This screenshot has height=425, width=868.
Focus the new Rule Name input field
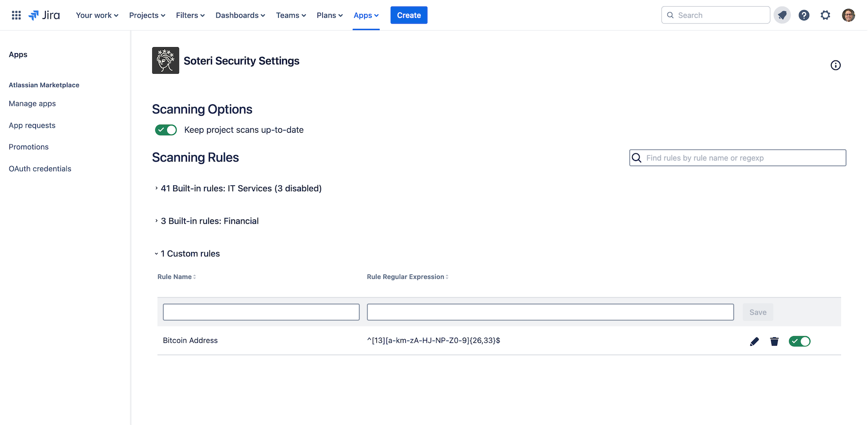261,312
